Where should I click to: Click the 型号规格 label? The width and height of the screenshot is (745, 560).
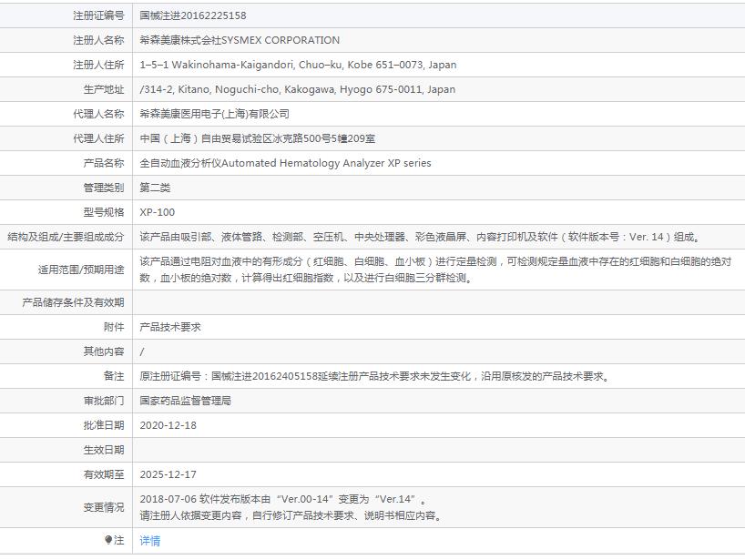click(x=104, y=212)
